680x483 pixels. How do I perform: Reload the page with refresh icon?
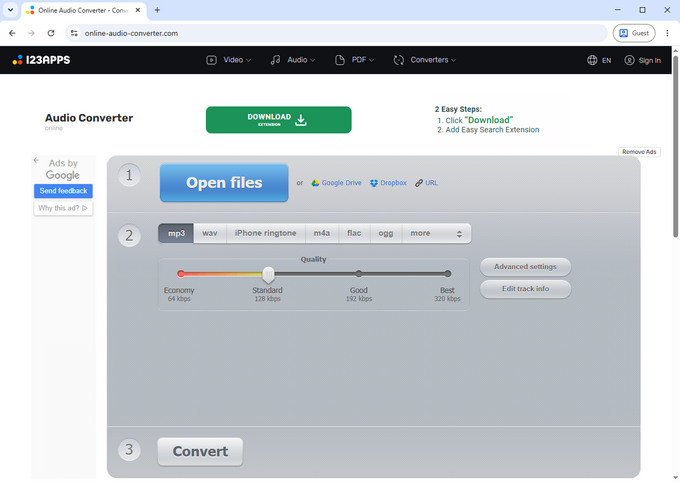51,33
